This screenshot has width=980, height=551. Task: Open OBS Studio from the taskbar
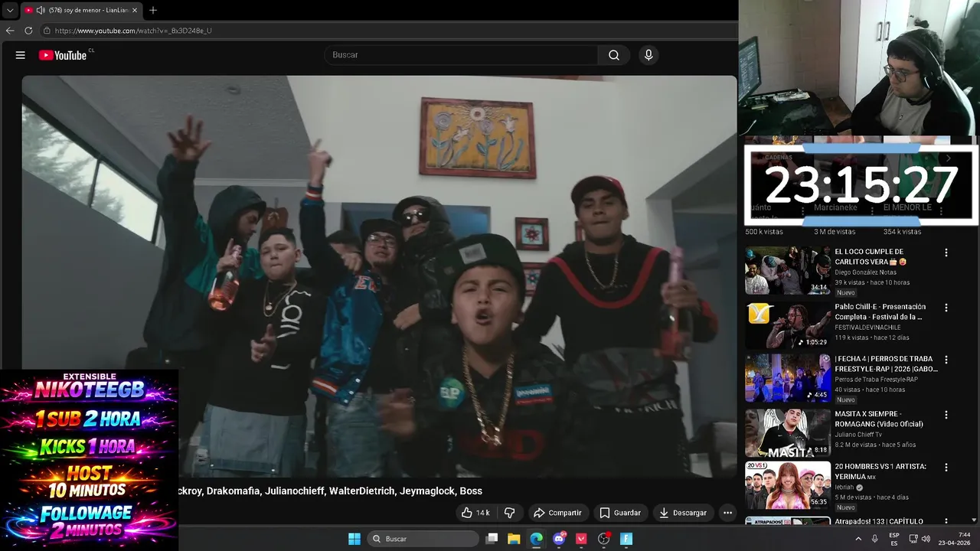pyautogui.click(x=604, y=539)
